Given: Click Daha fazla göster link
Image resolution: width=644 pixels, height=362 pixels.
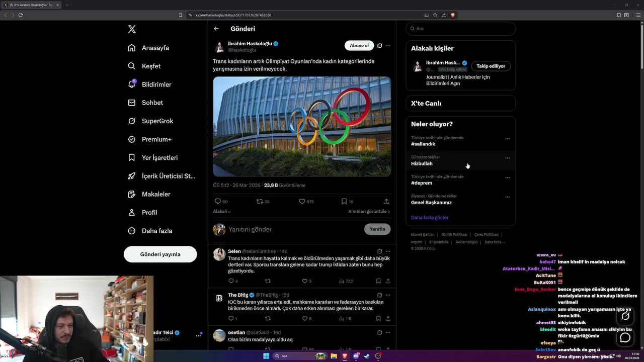Looking at the screenshot, I should coord(430,218).
